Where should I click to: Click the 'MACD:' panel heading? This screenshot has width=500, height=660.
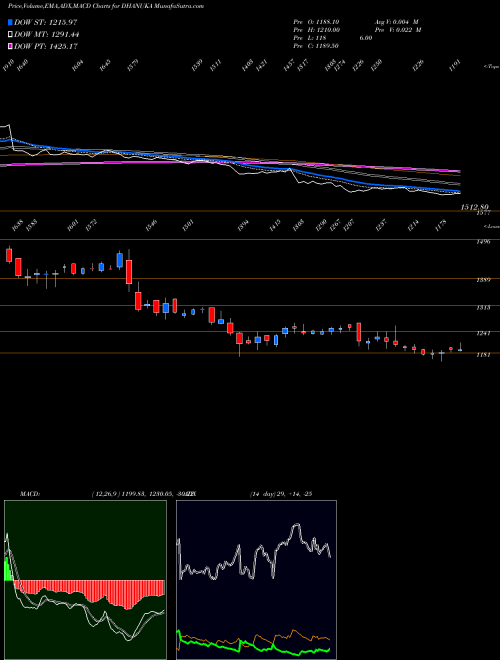29,494
